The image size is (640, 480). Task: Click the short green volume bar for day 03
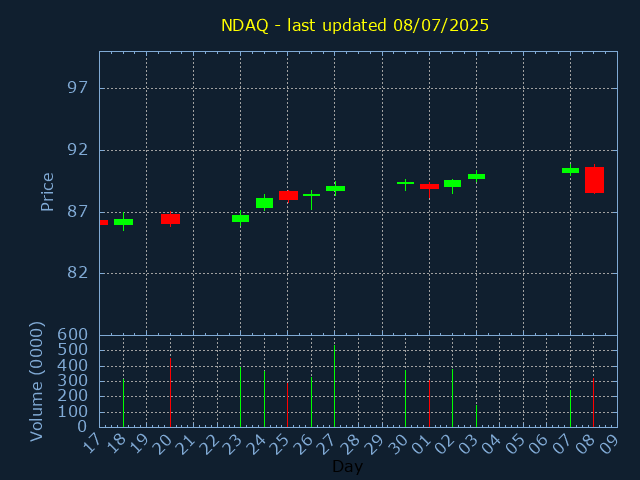tap(476, 416)
